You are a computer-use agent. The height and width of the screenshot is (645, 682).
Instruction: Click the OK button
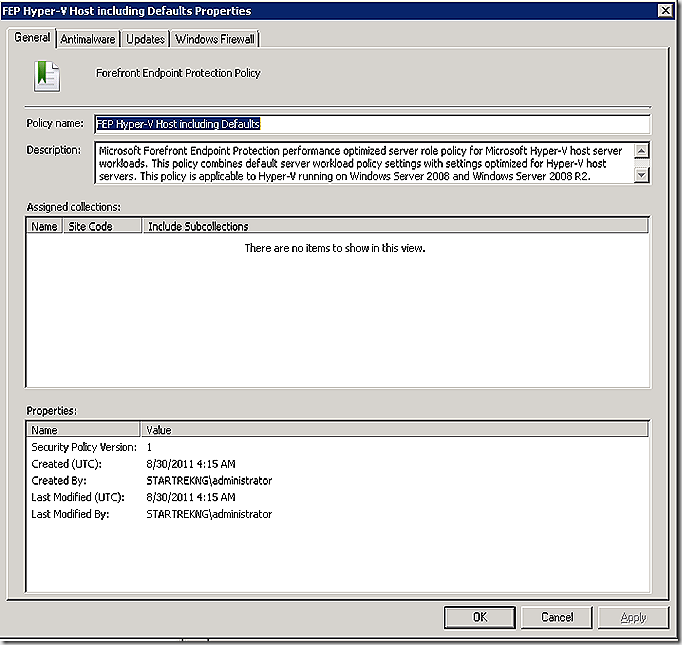tap(480, 617)
